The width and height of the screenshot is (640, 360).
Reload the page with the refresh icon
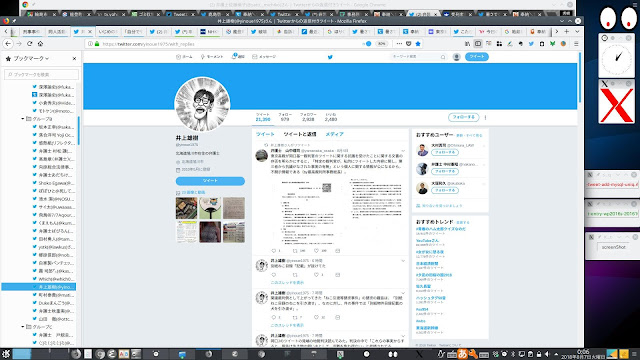29,44
